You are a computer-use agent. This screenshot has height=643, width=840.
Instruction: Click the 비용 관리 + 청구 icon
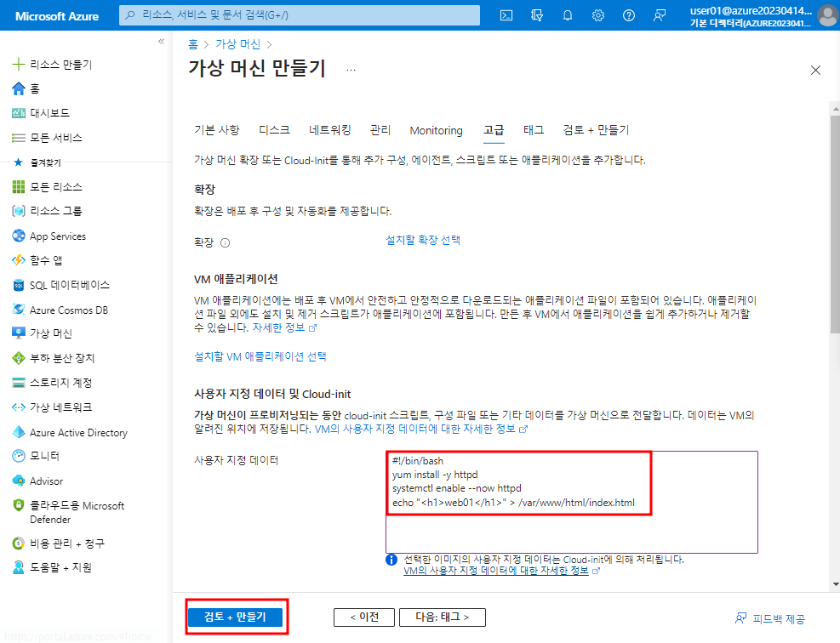pos(19,543)
